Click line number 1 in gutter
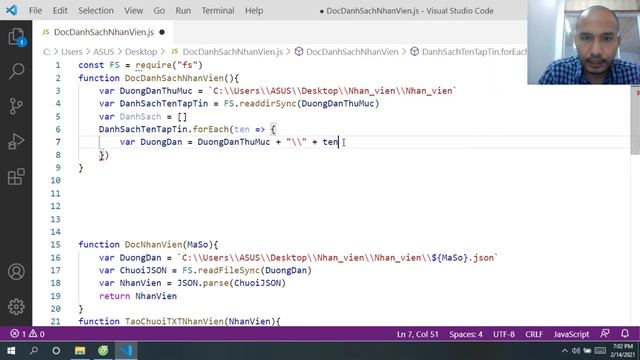Viewport: 640px width, 360px height. [58, 65]
